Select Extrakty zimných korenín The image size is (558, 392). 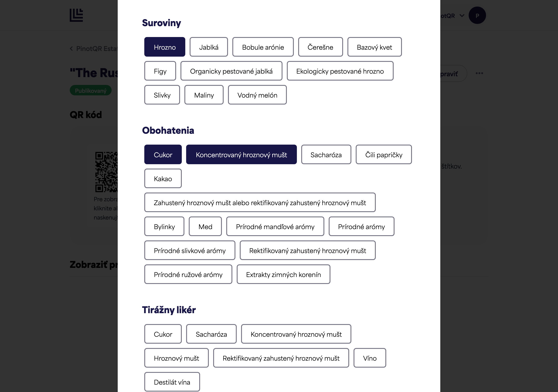click(x=283, y=274)
